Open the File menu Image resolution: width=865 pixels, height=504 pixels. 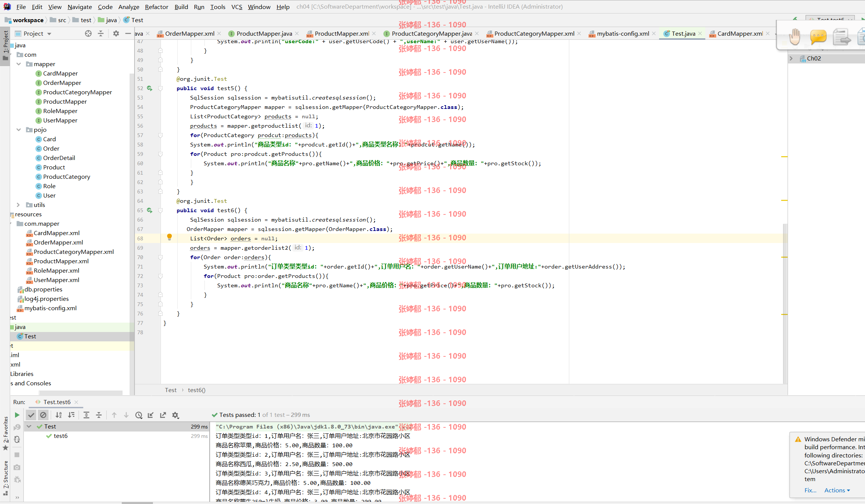coord(21,7)
